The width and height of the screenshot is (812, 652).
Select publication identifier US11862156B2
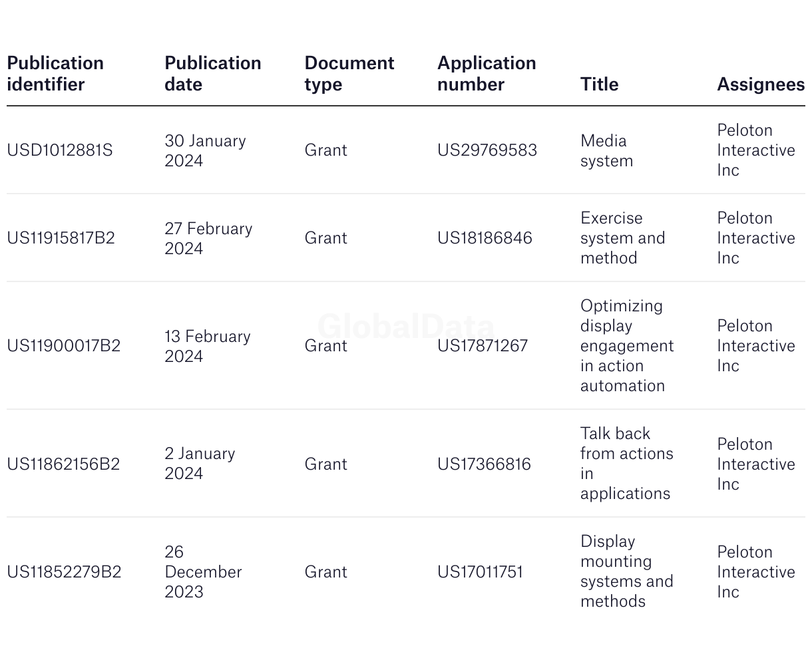click(63, 464)
